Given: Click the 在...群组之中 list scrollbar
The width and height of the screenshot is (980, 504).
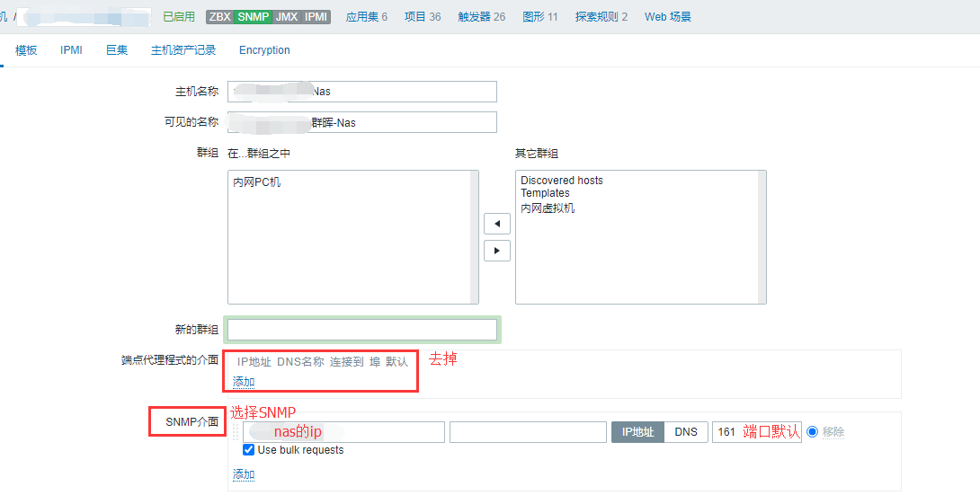Looking at the screenshot, I should click(x=474, y=237).
